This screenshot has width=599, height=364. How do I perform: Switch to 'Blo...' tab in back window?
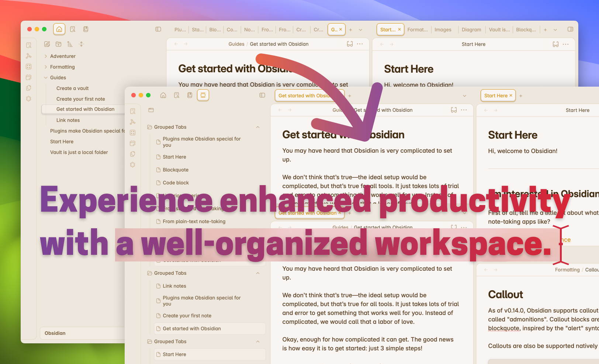click(215, 30)
